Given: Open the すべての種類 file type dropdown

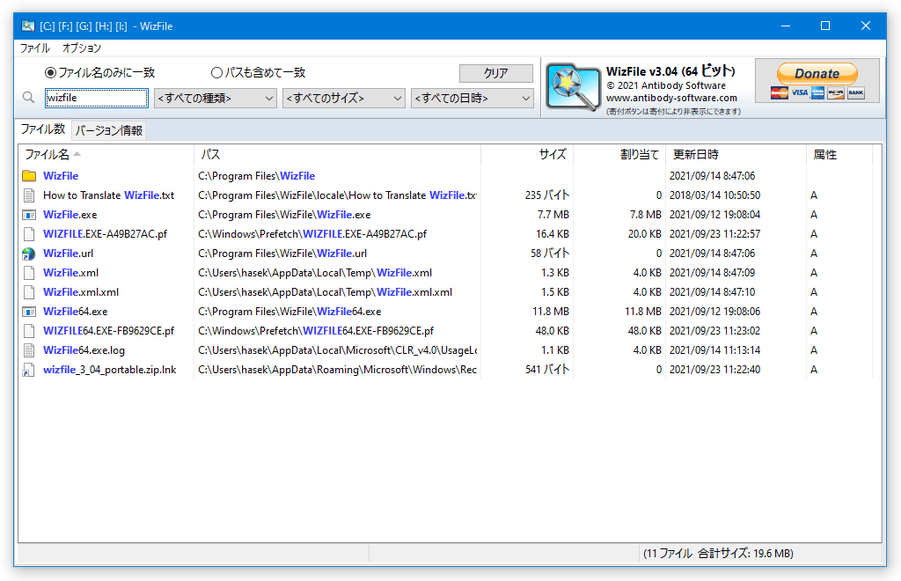Looking at the screenshot, I should 215,98.
